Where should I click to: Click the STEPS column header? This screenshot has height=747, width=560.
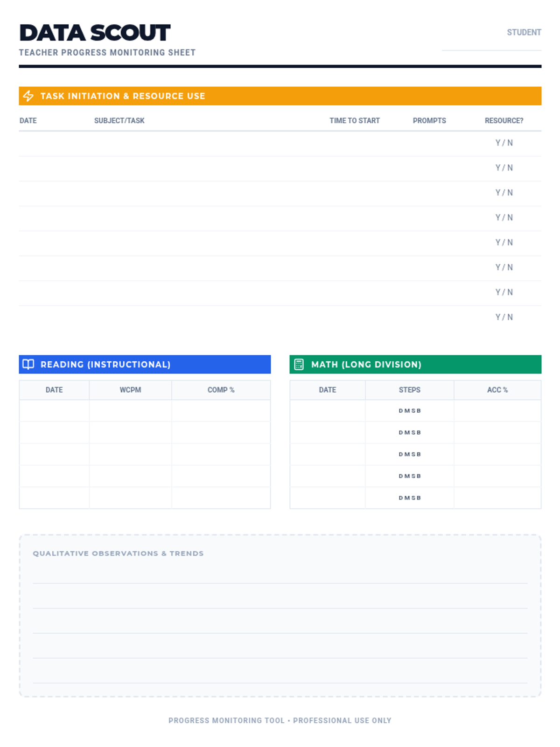[x=409, y=390]
